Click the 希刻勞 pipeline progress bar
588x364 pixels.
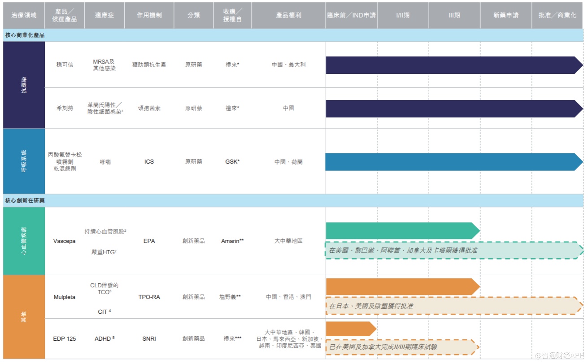click(454, 108)
